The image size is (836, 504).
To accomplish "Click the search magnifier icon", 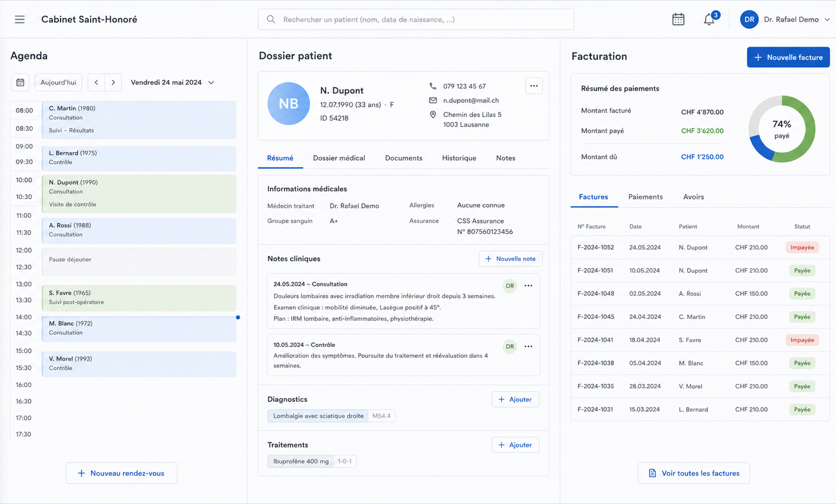I will 271,19.
